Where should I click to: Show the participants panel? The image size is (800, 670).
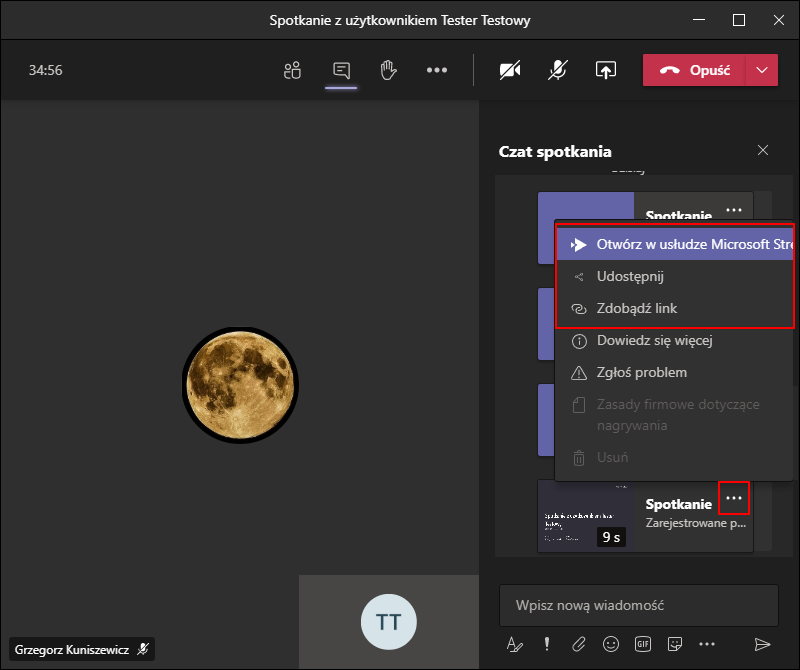tap(292, 70)
